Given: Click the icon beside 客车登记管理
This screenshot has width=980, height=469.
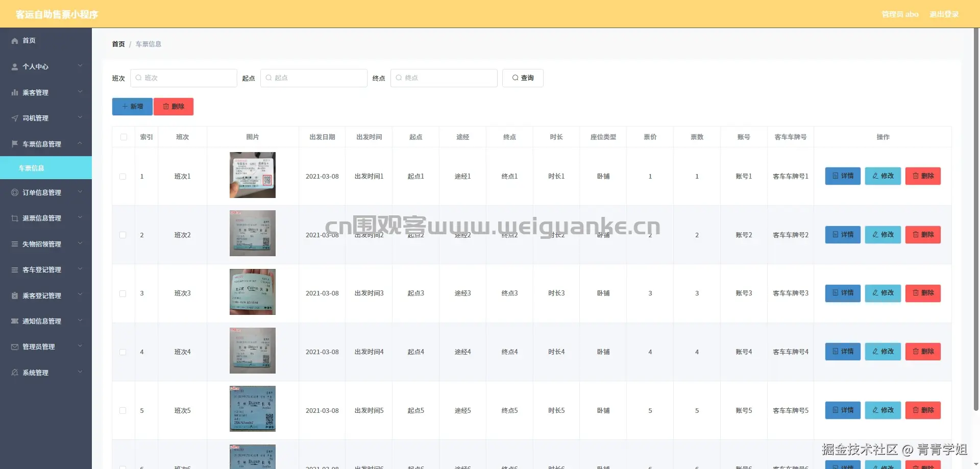Looking at the screenshot, I should 15,270.
